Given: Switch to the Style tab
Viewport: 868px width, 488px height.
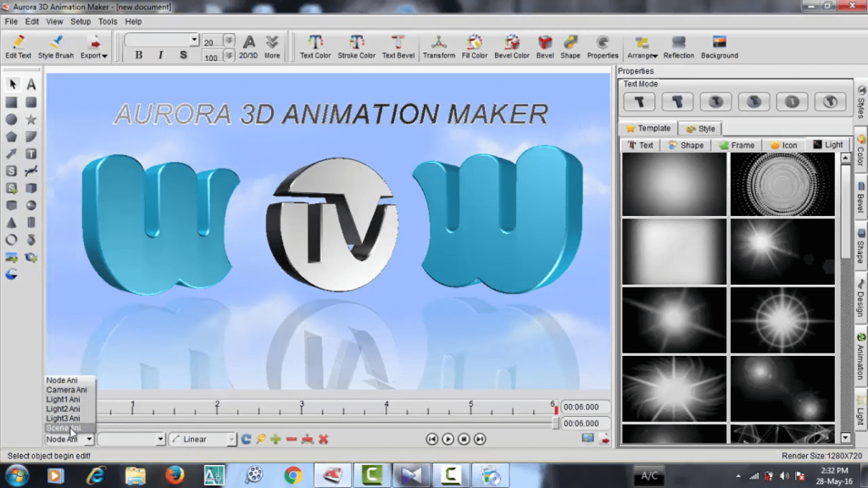Looking at the screenshot, I should click(701, 129).
